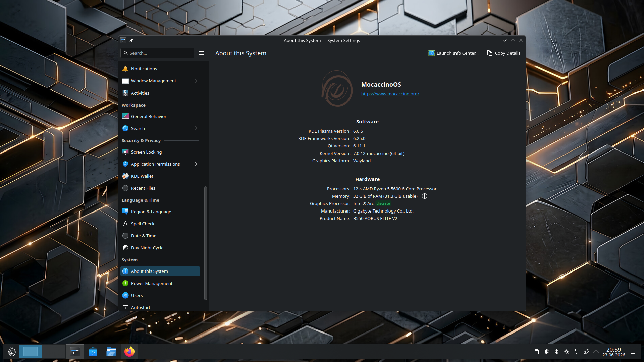This screenshot has width=644, height=362.
Task: Launch Firefox from the taskbar
Action: point(129,352)
